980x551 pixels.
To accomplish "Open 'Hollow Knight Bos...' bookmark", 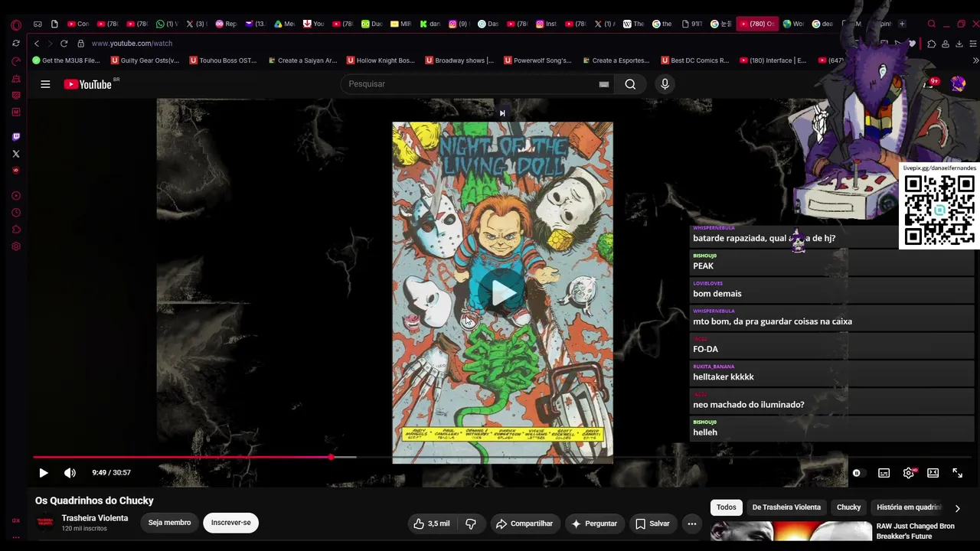I will click(x=381, y=60).
